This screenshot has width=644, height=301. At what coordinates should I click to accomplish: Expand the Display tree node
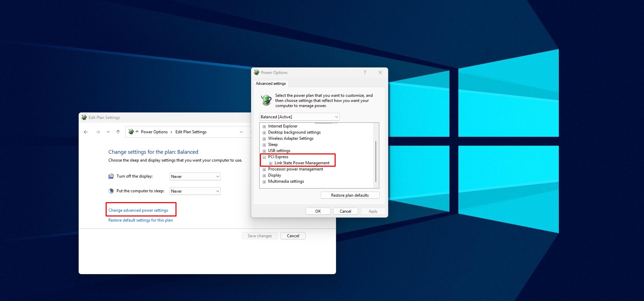click(x=264, y=176)
